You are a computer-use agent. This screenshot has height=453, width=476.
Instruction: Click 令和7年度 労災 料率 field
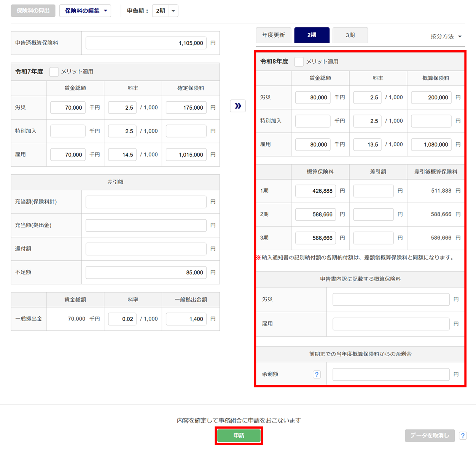click(x=122, y=108)
